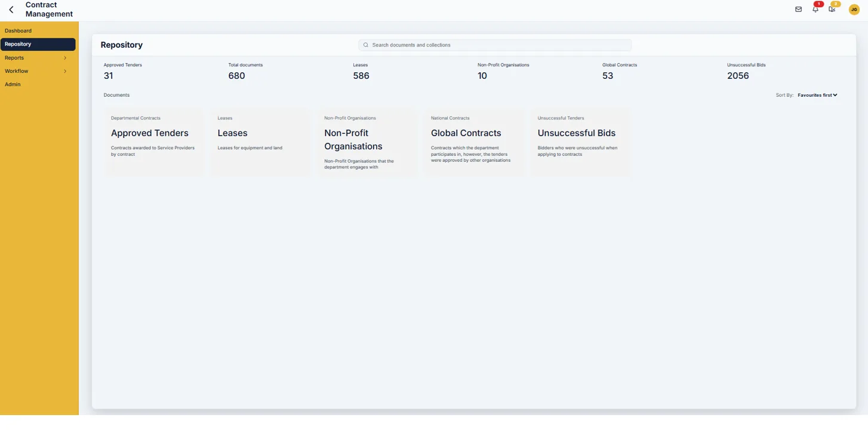Open the Leases collection card
This screenshot has width=868, height=430.
click(261, 142)
